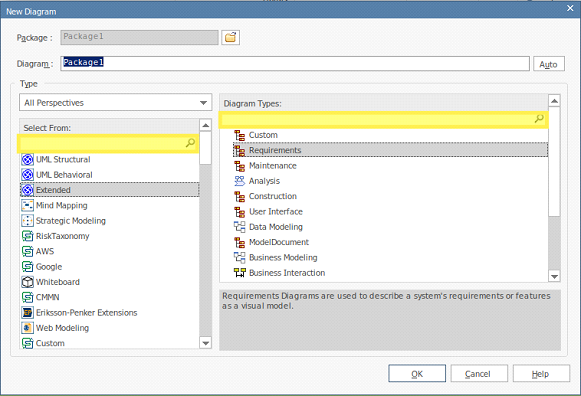
Task: Click the Package name field
Action: tap(139, 37)
